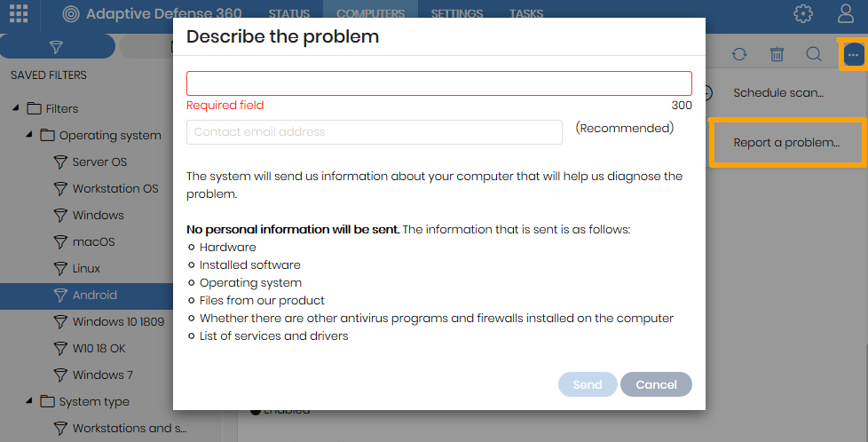Viewport: 868px width, 442px height.
Task: Select the filter funnel tab icon
Action: pos(57,47)
